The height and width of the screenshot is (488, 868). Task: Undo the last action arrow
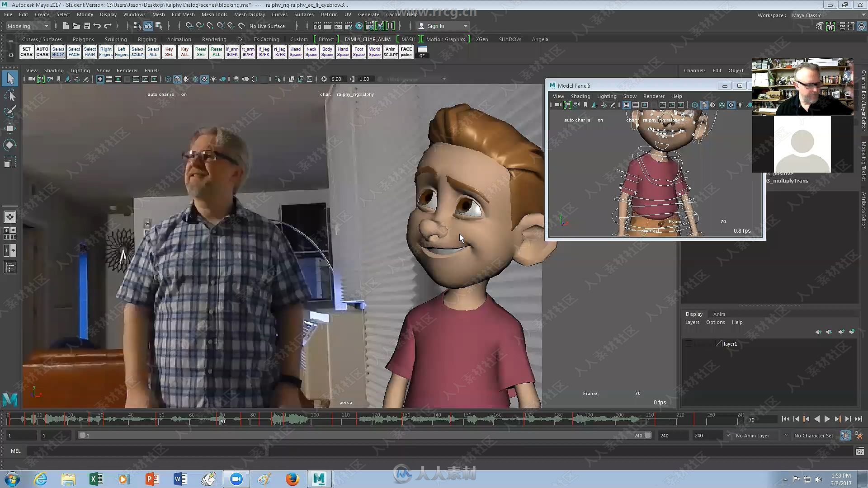97,26
